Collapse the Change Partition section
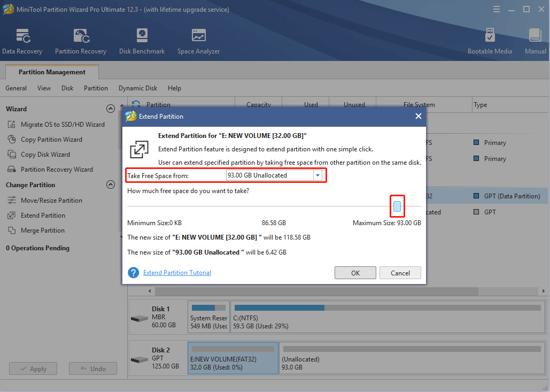The height and width of the screenshot is (392, 550). pyautogui.click(x=111, y=185)
